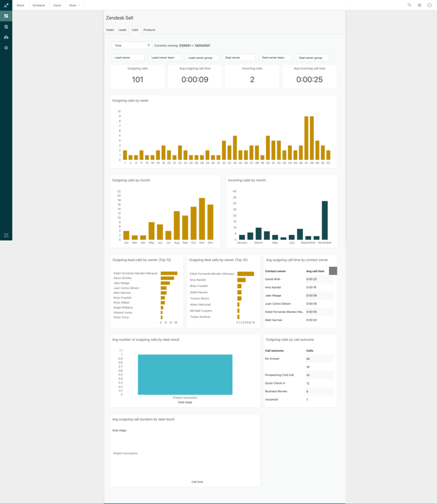Click the Schedule button

[38, 5]
